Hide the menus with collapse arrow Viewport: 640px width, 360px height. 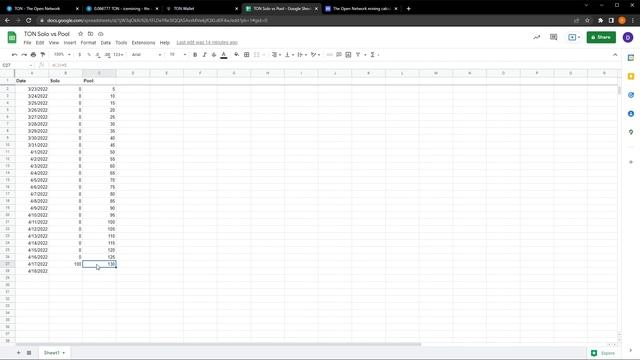click(615, 55)
